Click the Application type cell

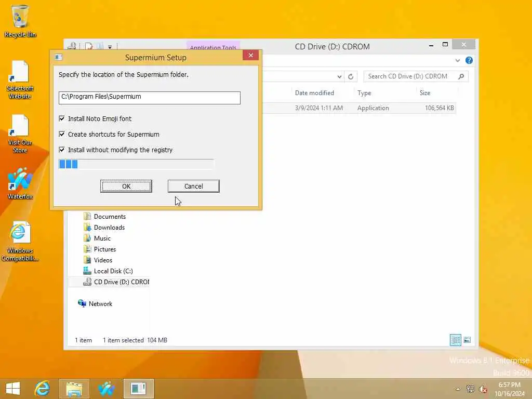(x=373, y=108)
